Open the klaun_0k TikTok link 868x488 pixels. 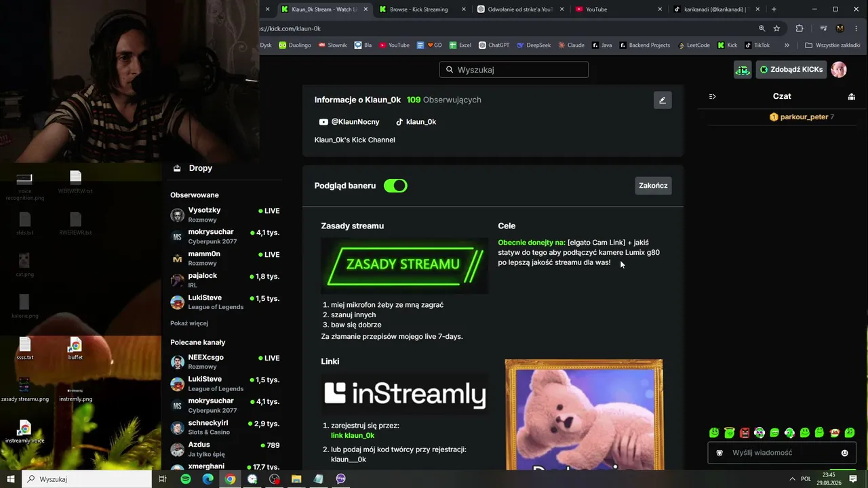click(x=416, y=122)
